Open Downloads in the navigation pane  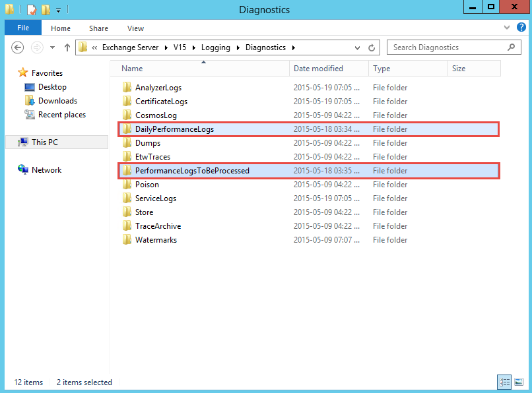click(x=57, y=101)
